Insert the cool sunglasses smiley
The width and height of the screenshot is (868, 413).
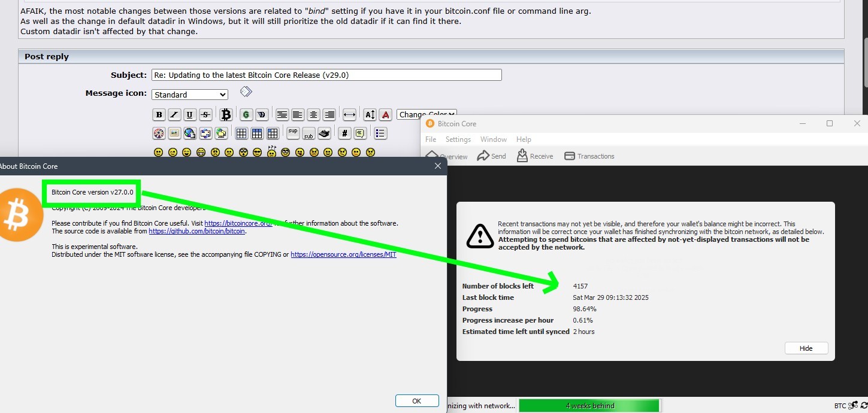258,153
